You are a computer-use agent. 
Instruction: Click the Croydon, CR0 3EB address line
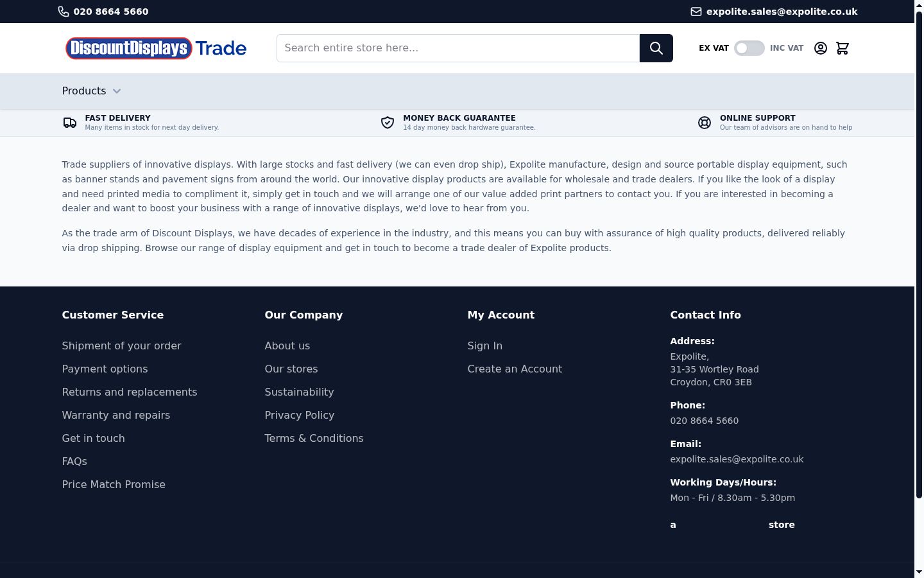(x=711, y=382)
